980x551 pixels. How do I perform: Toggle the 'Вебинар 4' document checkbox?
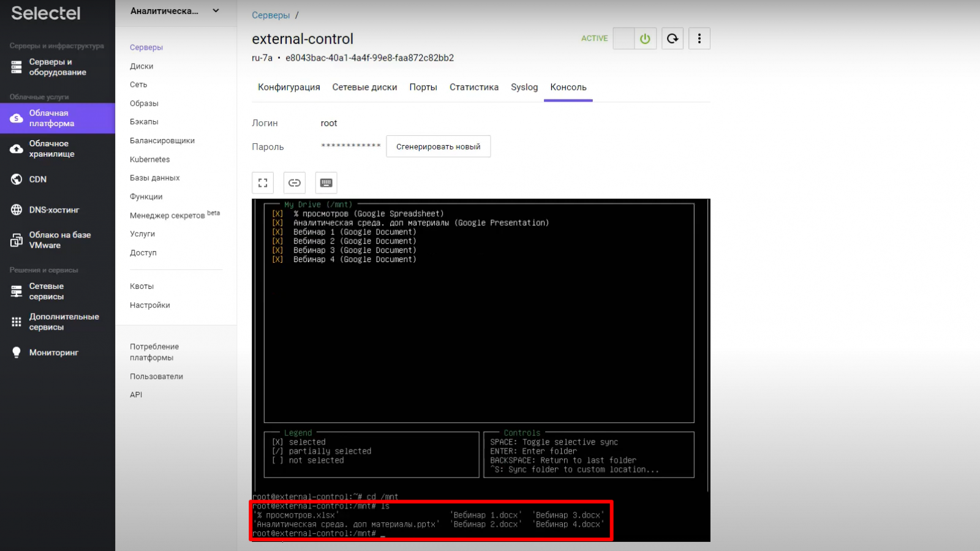point(277,260)
